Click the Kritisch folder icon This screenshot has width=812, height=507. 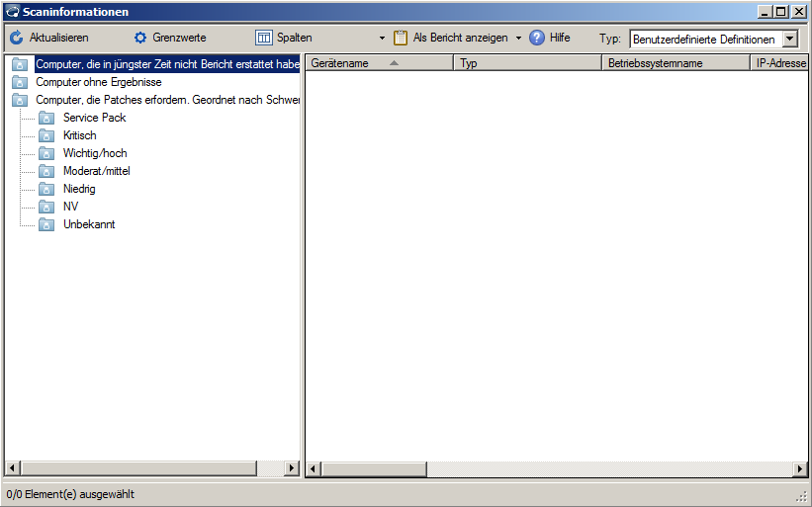click(x=45, y=135)
